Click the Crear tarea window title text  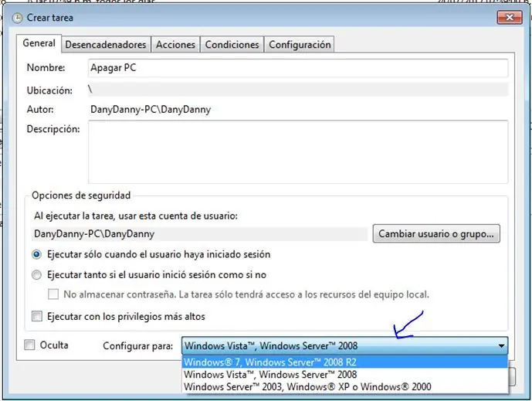[50, 18]
